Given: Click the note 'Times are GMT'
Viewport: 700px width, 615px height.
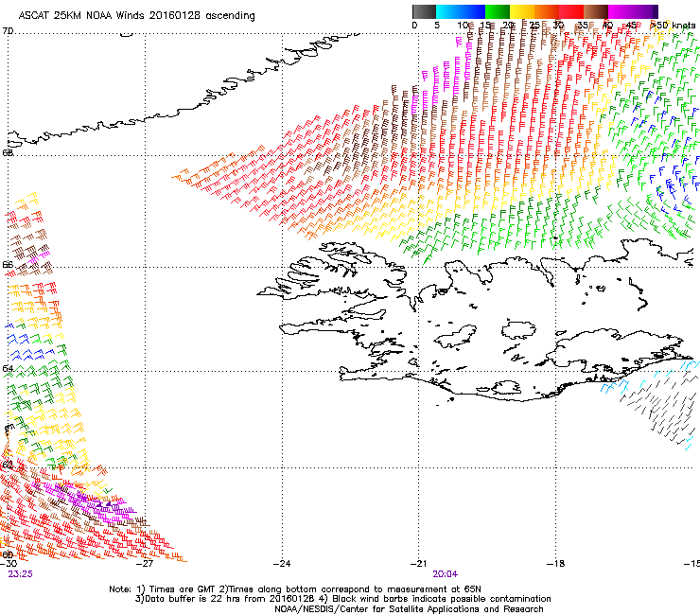Looking at the screenshot, I should tap(182, 589).
